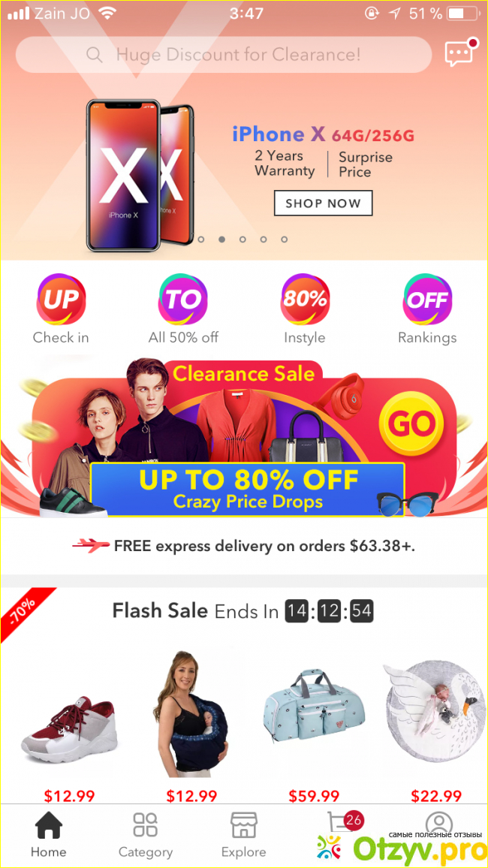Select the second carousel page dot

pos(222,240)
